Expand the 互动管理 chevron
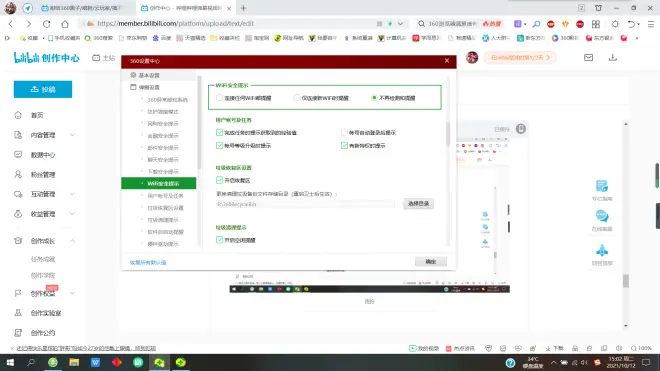The height and width of the screenshot is (371, 660). [72, 194]
